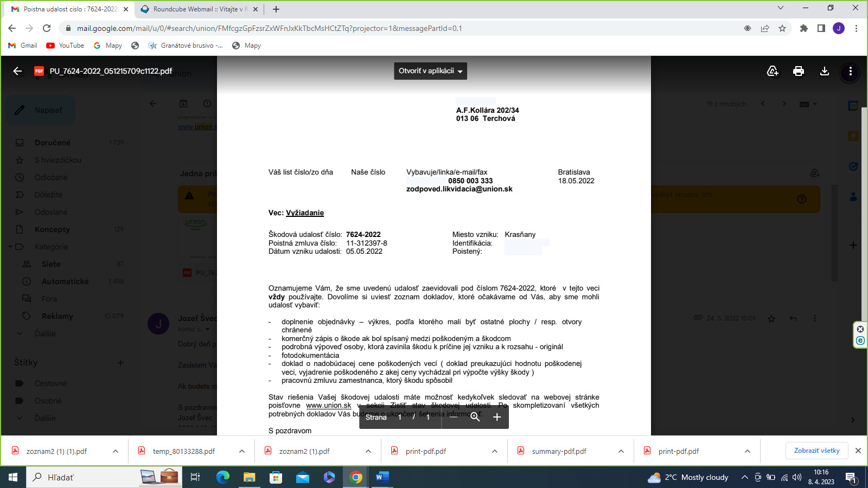The image size is (868, 488).
Task: Expand the Otvoriť v aplikácii dropdown
Action: coord(430,71)
